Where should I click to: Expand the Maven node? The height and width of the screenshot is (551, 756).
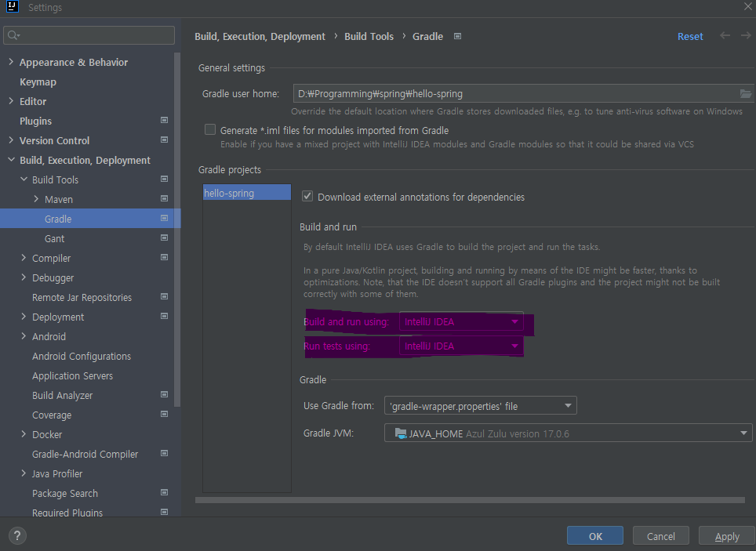[x=36, y=198]
